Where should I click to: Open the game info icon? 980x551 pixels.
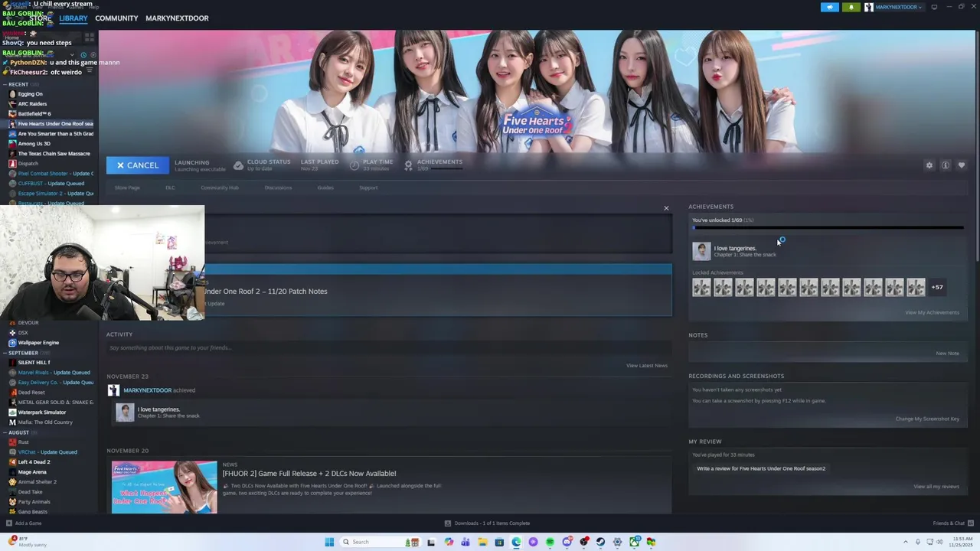pos(946,165)
